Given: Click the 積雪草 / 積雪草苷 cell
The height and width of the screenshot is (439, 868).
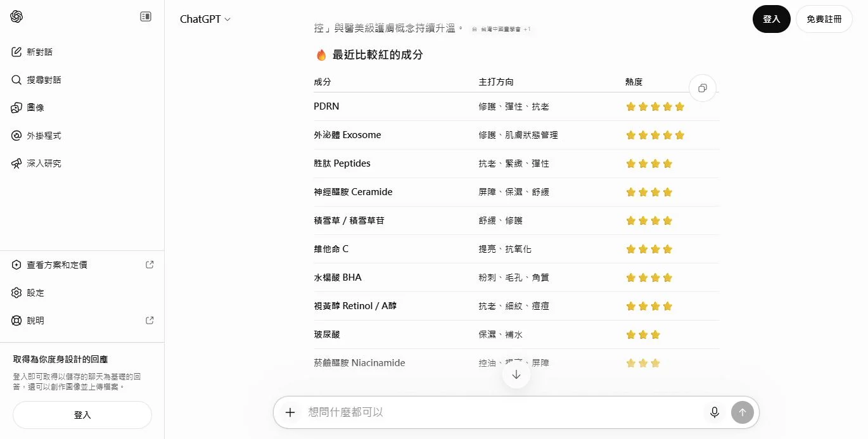Looking at the screenshot, I should 349,220.
